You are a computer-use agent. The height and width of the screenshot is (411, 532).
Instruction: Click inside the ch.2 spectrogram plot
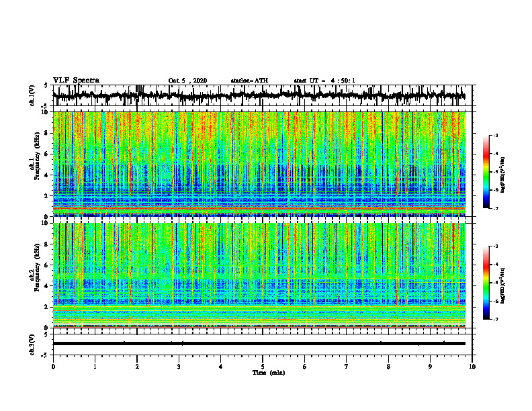tap(259, 275)
